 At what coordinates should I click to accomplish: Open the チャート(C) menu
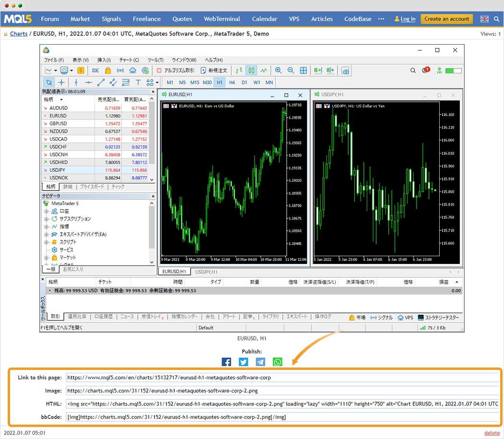[129, 60]
